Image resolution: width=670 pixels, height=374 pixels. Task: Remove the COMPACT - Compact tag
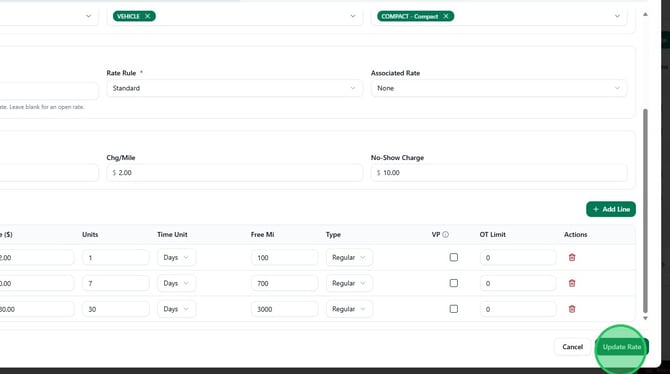pos(446,16)
